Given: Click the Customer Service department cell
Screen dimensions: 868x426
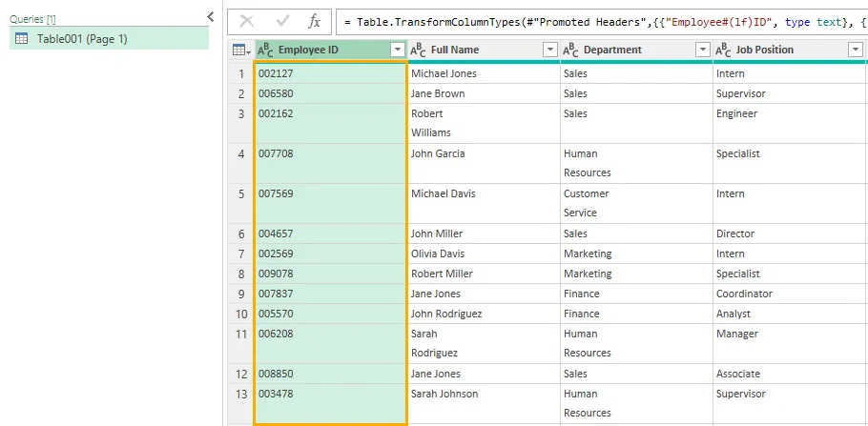Looking at the screenshot, I should coord(636,204).
